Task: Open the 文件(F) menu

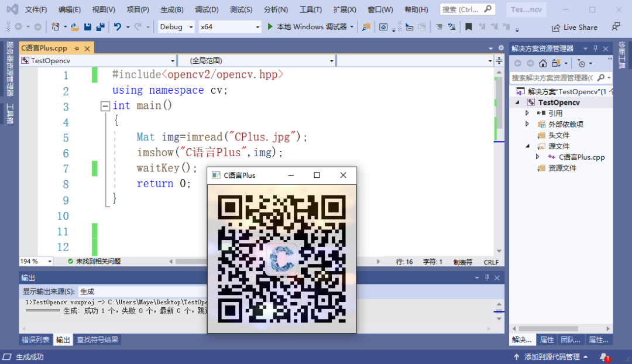Action: (36, 9)
